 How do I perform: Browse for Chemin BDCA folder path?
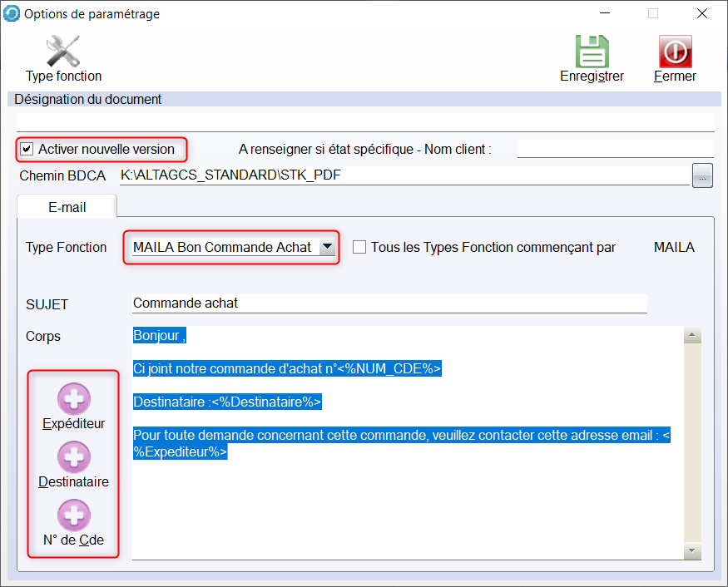(x=702, y=176)
